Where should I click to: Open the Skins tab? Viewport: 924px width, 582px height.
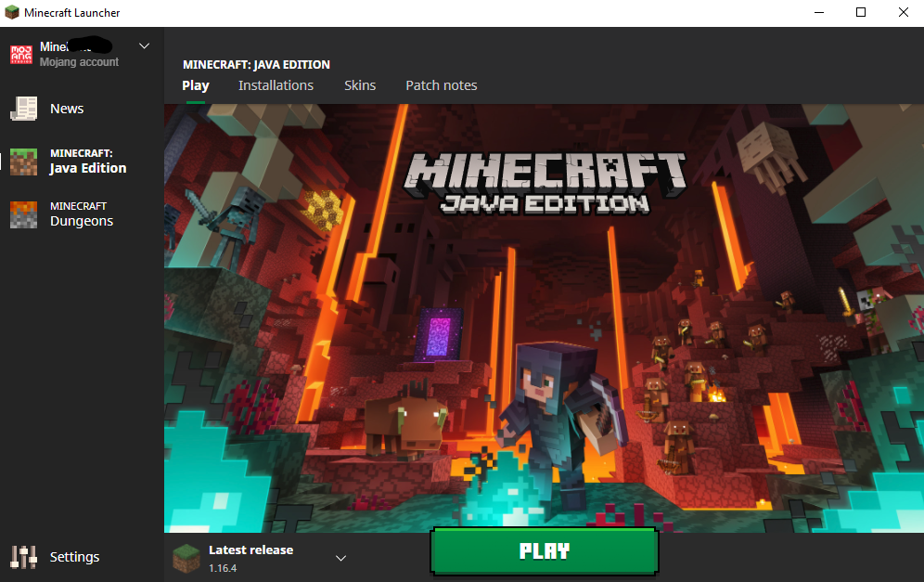point(359,85)
